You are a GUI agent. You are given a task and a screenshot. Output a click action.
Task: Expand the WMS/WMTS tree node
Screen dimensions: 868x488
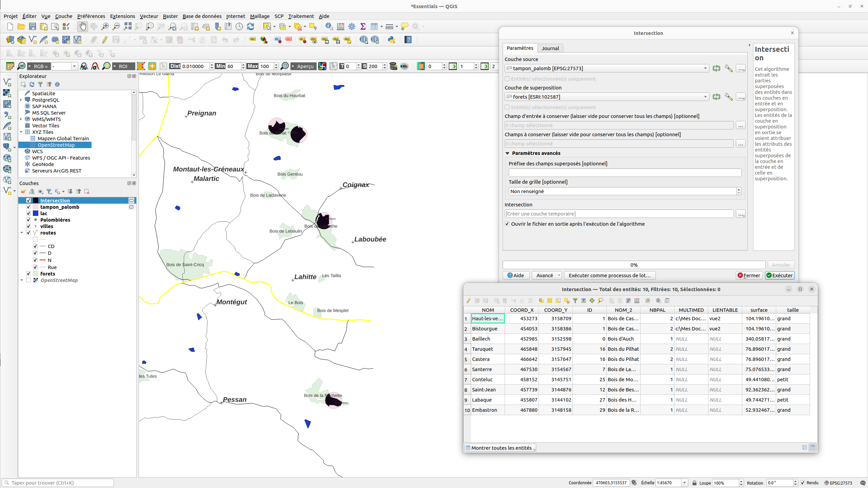pos(21,119)
